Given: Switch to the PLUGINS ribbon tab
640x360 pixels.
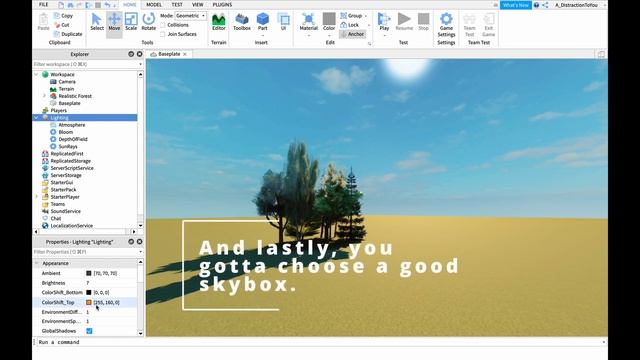Looking at the screenshot, I should pos(222,4).
